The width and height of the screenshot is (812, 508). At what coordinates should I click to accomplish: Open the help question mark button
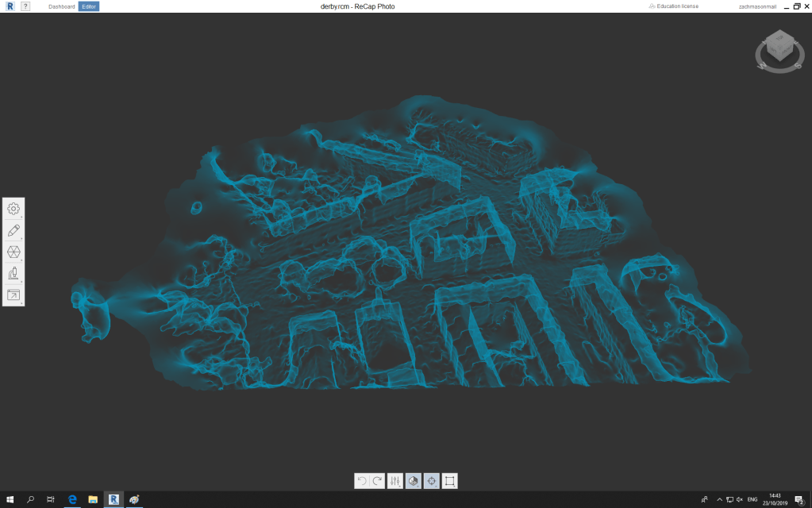pos(25,6)
